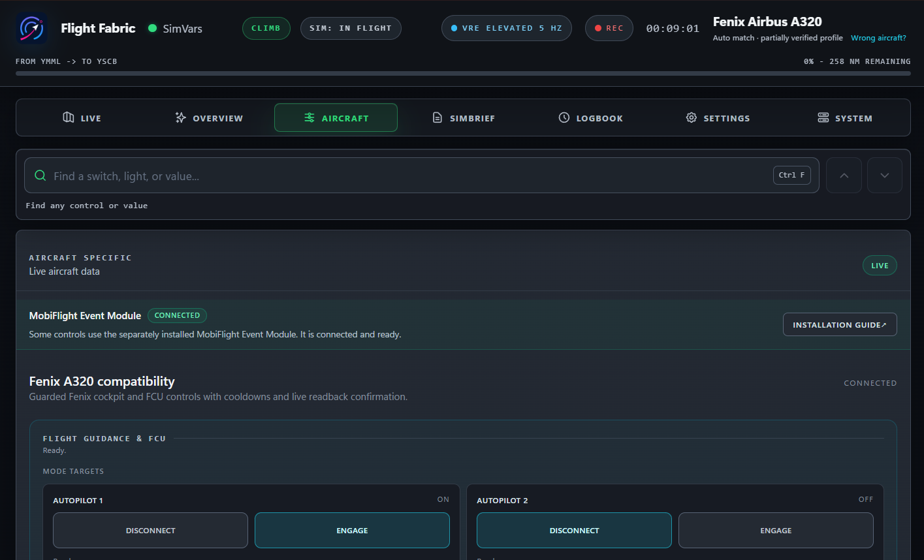The height and width of the screenshot is (560, 924).
Task: Click the Fenix A320 compatibility heading
Action: click(102, 381)
